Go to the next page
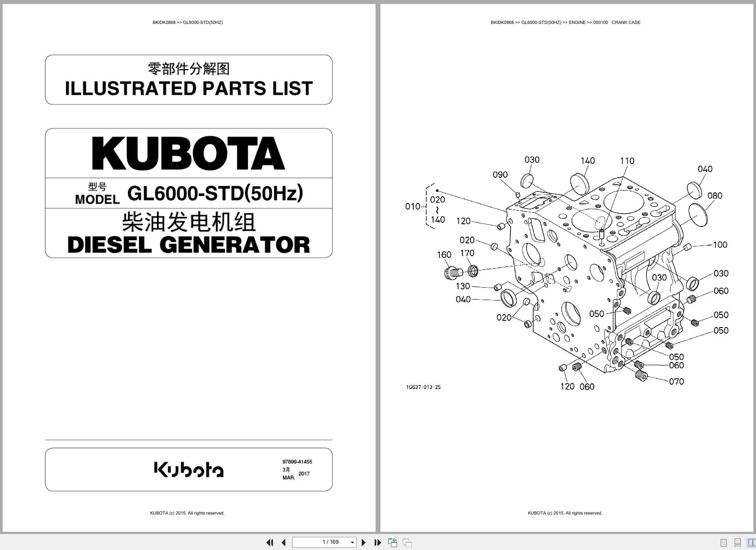756x550 pixels. [364, 542]
